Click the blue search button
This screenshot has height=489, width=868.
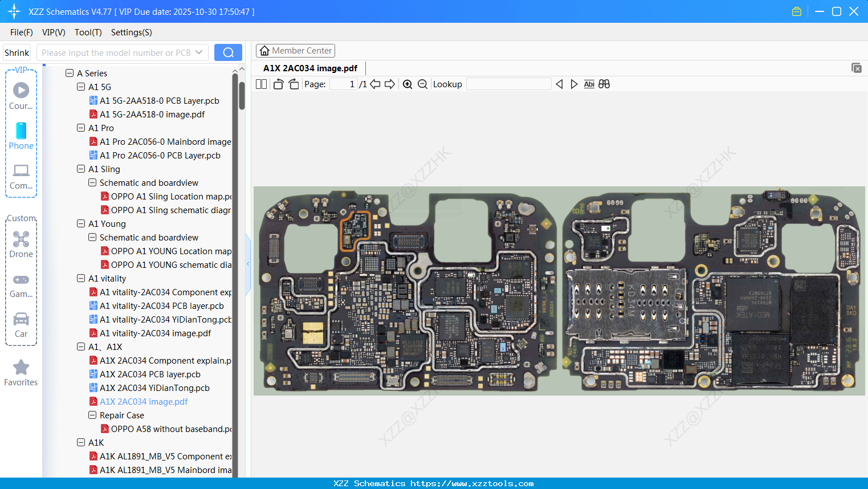228,52
